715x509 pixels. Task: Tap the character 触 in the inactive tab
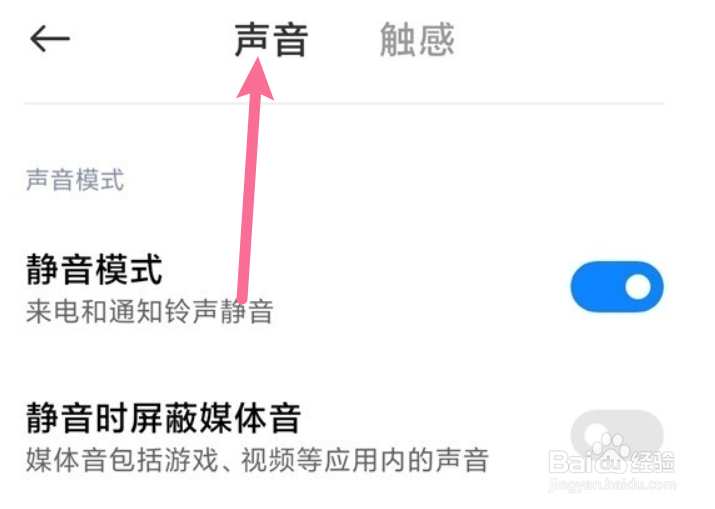[398, 40]
